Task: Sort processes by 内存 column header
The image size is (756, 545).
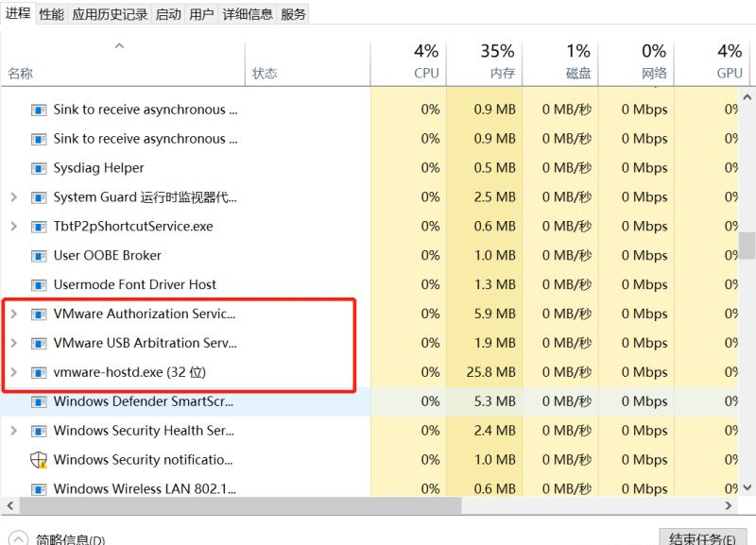Action: pos(501,61)
